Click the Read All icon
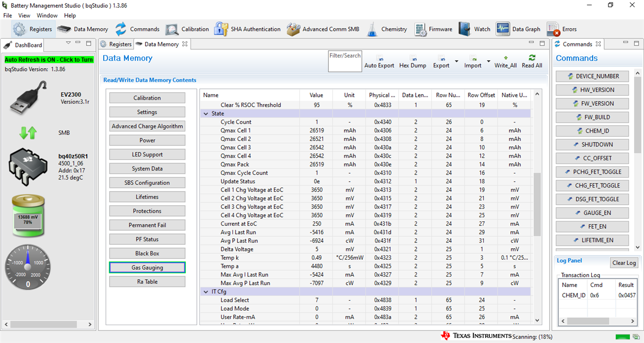 [532, 62]
